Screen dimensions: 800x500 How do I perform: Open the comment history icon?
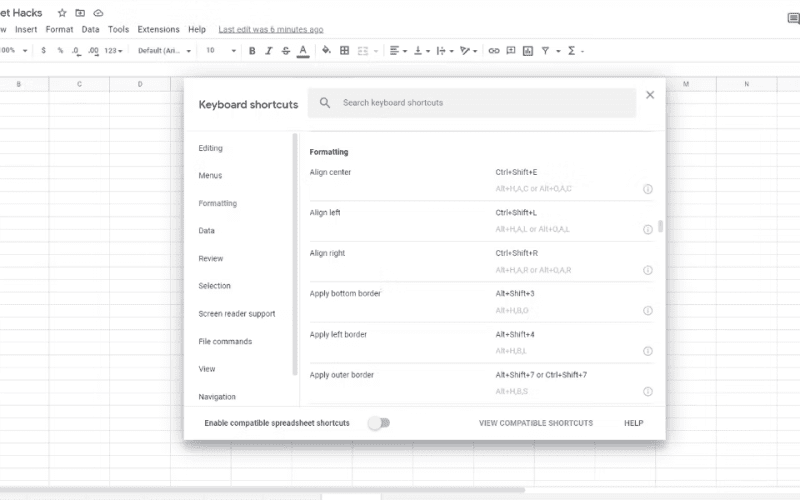(793, 19)
